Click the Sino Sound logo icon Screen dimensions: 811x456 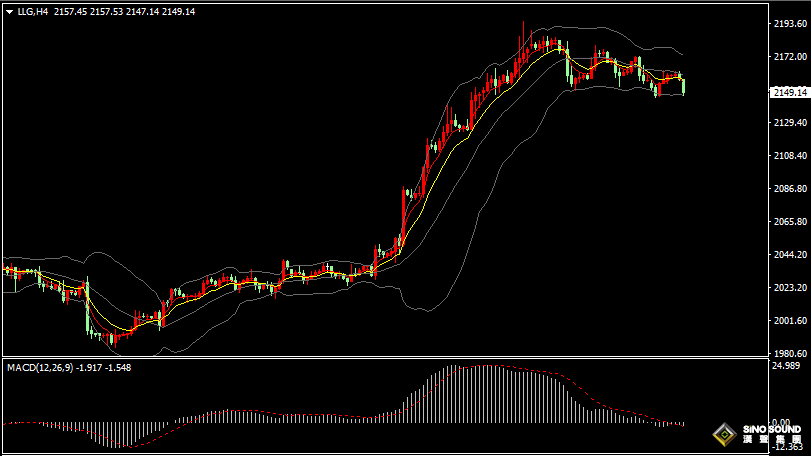(724, 434)
